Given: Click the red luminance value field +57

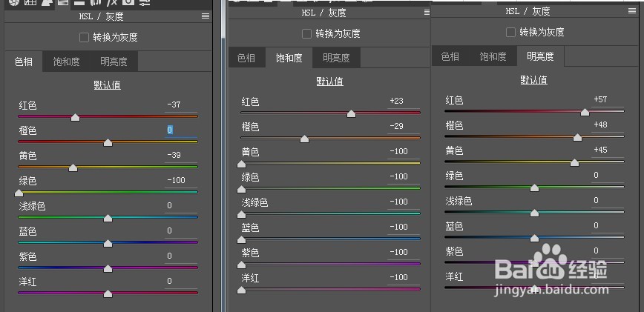Looking at the screenshot, I should coord(608,99).
